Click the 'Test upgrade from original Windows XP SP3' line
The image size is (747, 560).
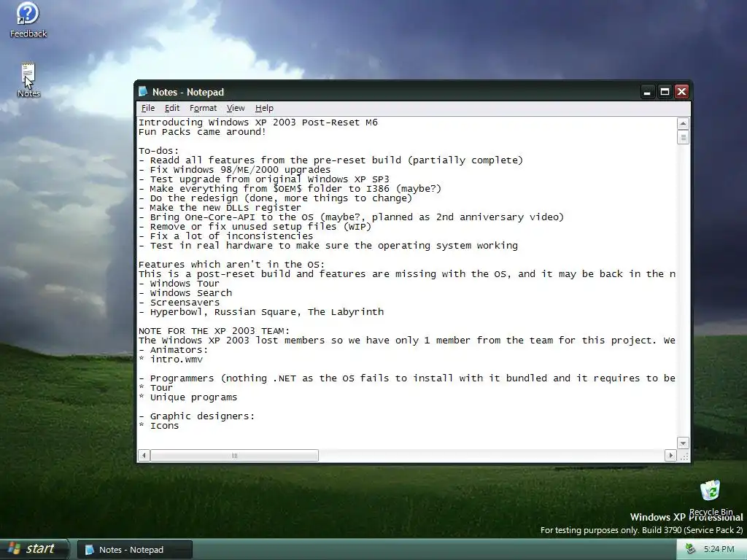click(x=264, y=179)
